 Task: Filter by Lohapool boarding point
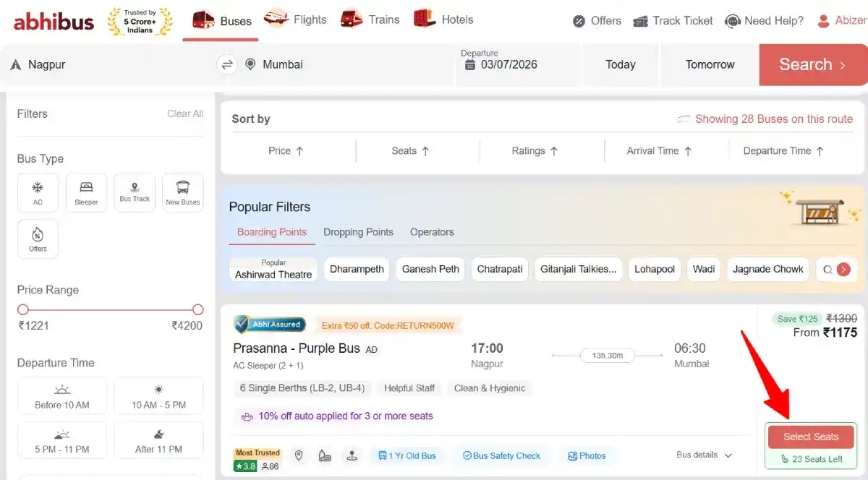tap(655, 269)
